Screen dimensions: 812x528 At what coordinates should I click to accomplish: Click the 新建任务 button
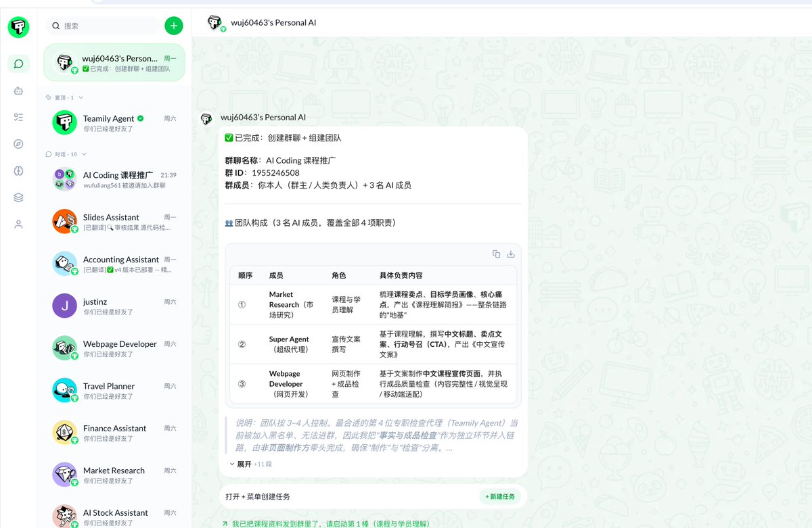click(501, 496)
